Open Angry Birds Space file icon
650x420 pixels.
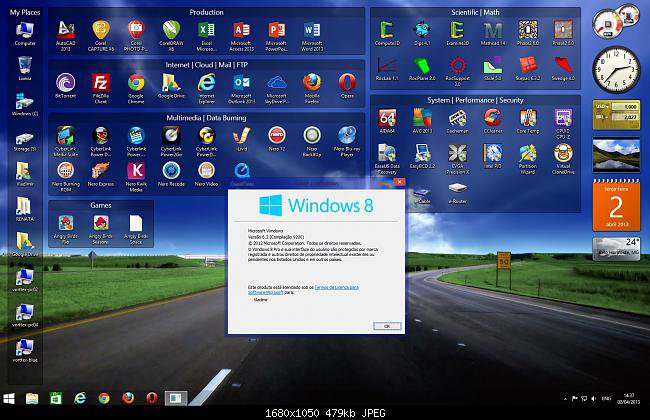tap(136, 229)
